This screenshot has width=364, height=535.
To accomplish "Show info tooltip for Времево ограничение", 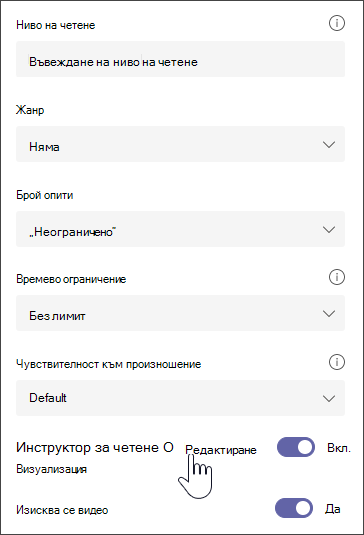I will click(337, 277).
